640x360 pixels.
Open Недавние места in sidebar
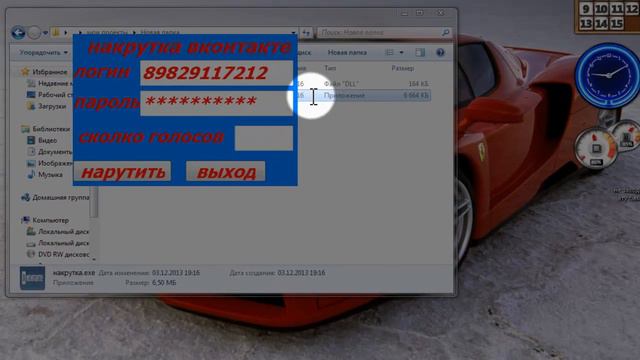49,83
